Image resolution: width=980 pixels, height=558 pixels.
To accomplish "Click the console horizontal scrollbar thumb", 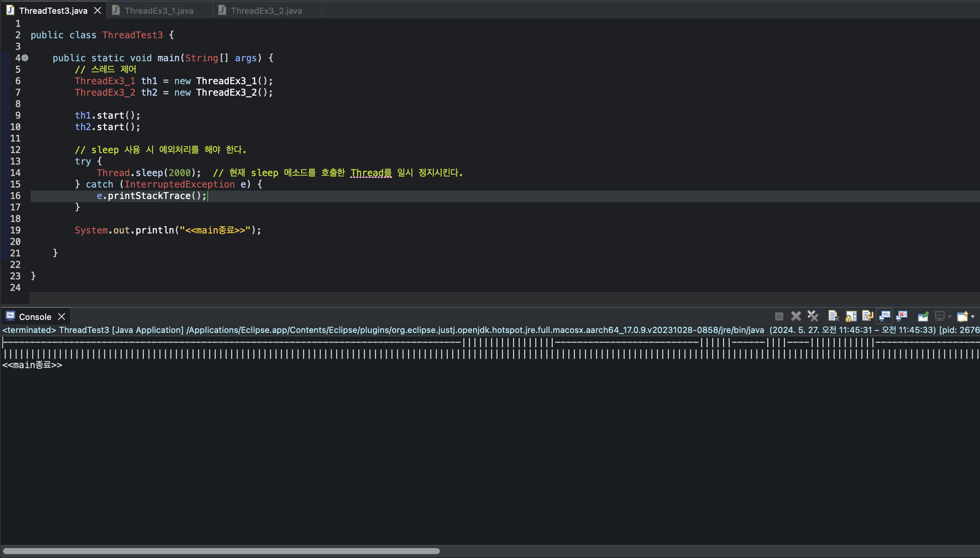I will click(x=221, y=551).
